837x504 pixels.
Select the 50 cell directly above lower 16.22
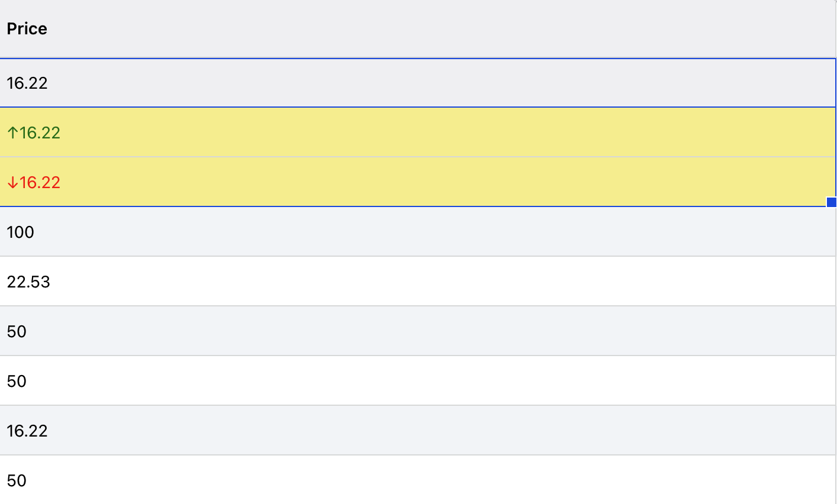click(x=17, y=381)
